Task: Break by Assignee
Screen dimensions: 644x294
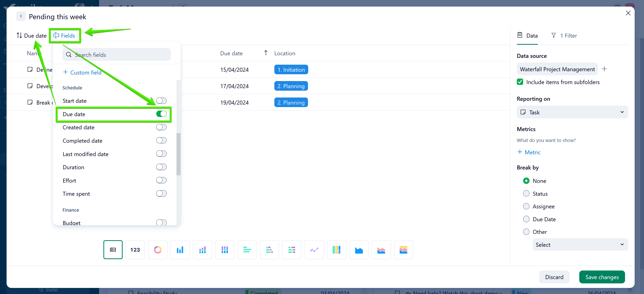Action: [526, 206]
